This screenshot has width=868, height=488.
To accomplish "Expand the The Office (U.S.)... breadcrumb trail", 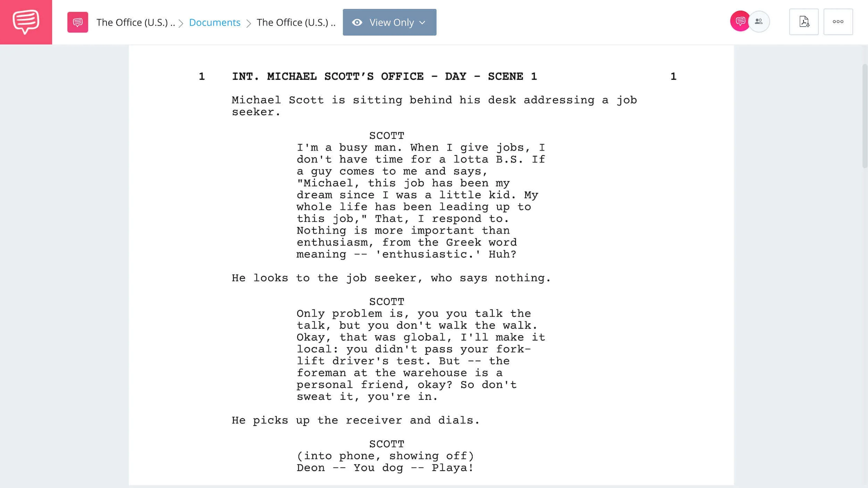I will [x=135, y=22].
